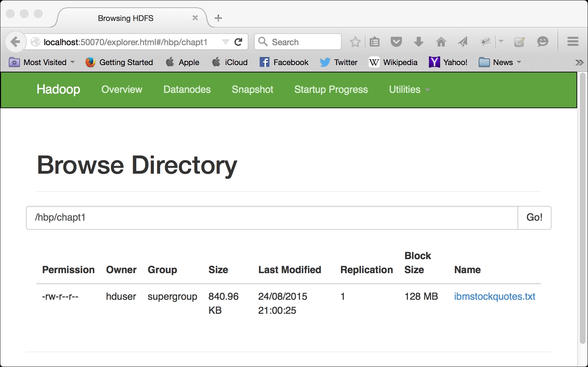Click the browser back arrow button
Viewport: 588px width, 367px height.
coord(15,42)
